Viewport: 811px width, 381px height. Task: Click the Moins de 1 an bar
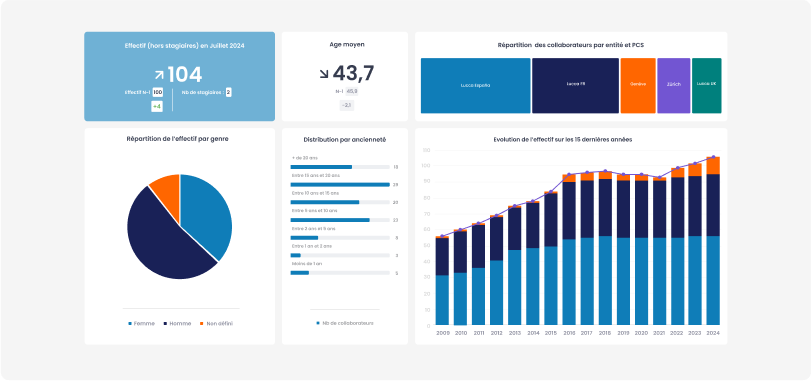coord(299,272)
